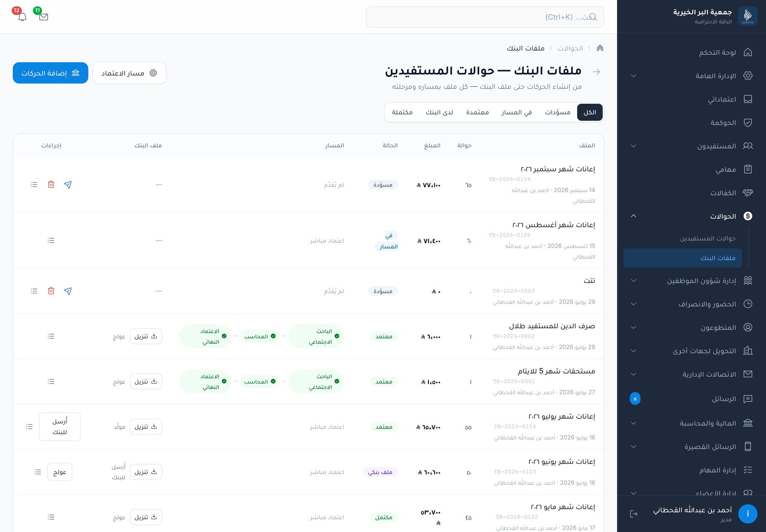766x532 pixels.
Task: Open the مسار الاعتماد settings button
Action: tap(129, 73)
